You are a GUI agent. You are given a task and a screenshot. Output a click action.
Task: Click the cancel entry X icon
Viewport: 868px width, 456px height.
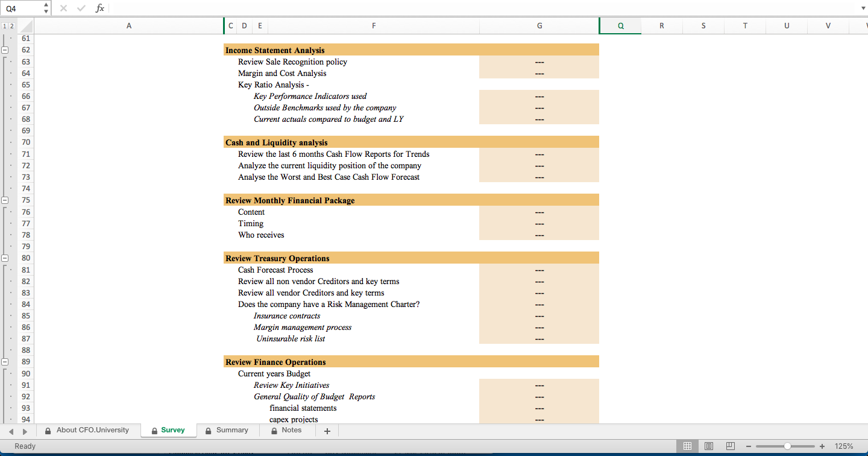click(x=64, y=8)
